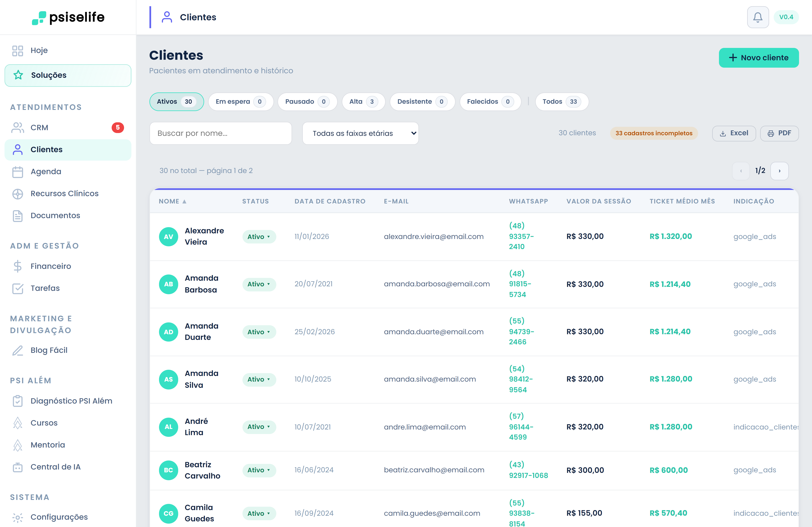This screenshot has width=812, height=527.
Task: Go to next page of clients
Action: [x=780, y=171]
